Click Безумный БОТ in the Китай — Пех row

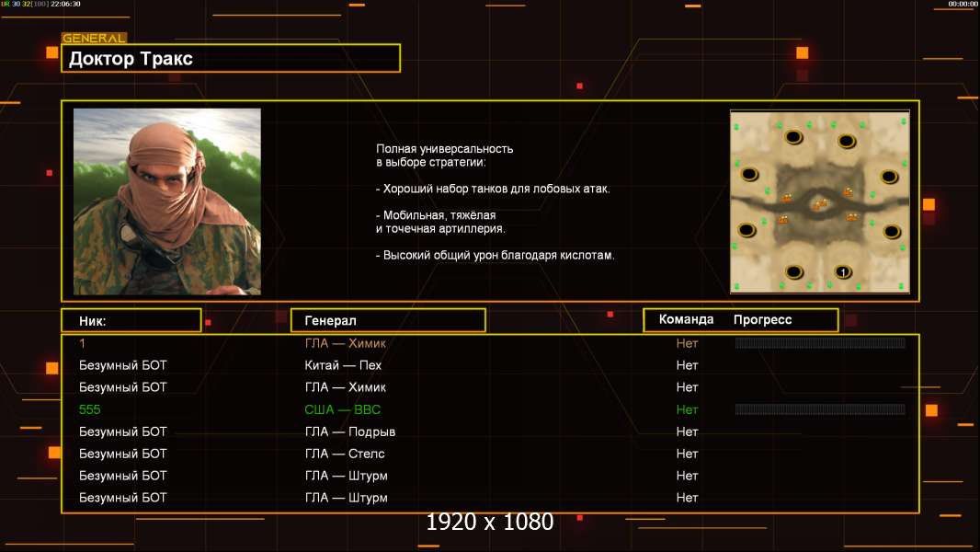[122, 365]
